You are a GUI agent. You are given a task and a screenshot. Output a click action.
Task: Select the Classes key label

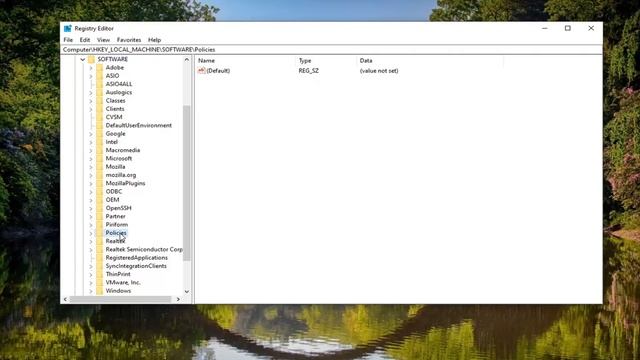coord(116,100)
